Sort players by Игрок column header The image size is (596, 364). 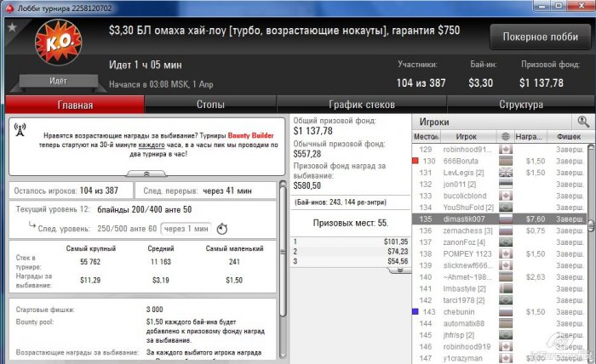467,137
